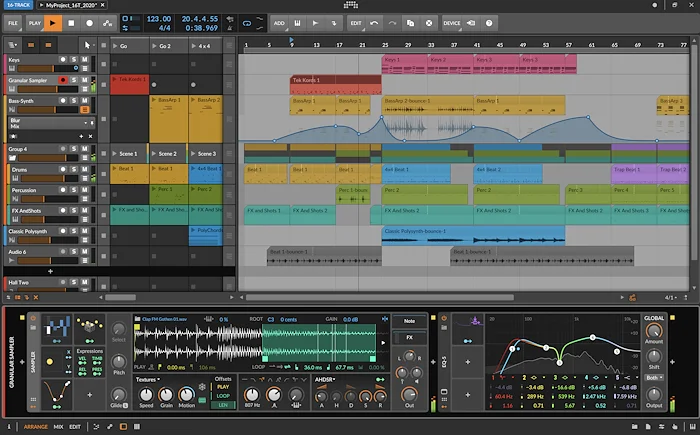Open the track view options dropdown above the track list
This screenshot has height=435, width=700.
13,45
